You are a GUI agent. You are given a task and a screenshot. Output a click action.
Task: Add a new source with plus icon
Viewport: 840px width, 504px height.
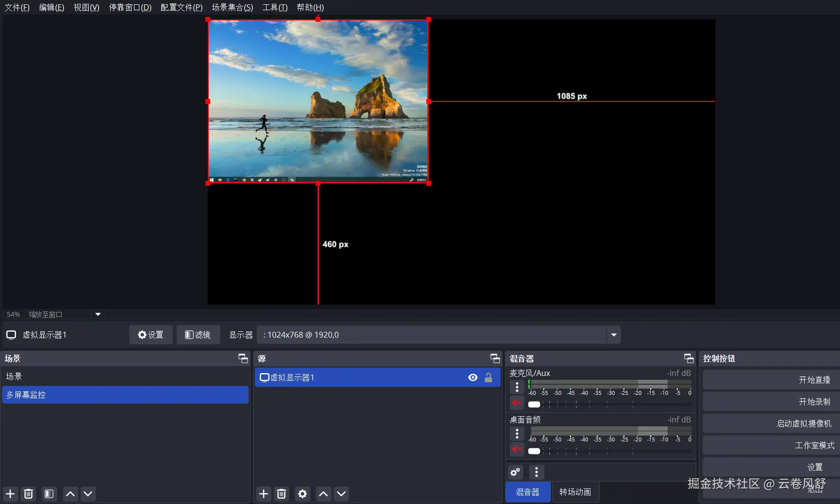tap(264, 494)
